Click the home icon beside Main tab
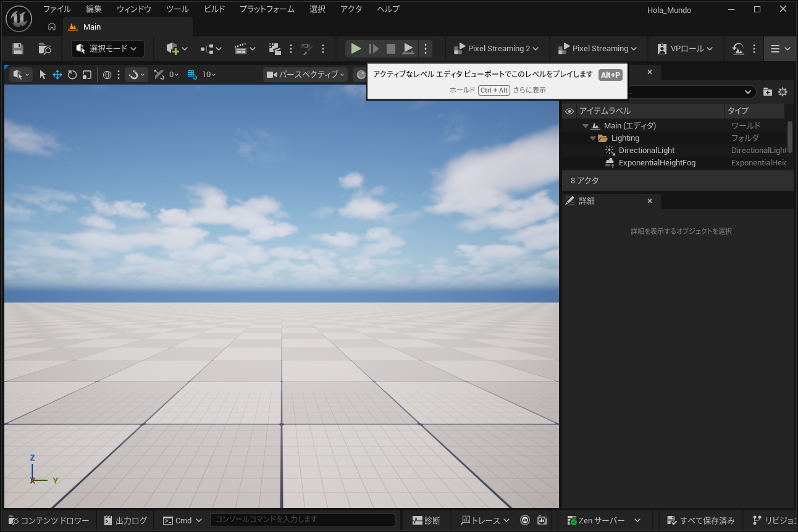Image resolution: width=798 pixels, height=532 pixels. point(52,27)
